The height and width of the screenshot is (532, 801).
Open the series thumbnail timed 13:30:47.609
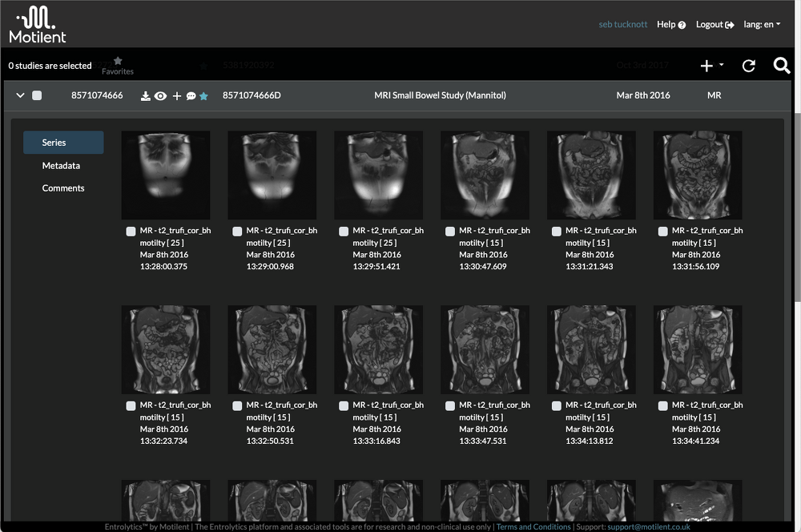(485, 175)
